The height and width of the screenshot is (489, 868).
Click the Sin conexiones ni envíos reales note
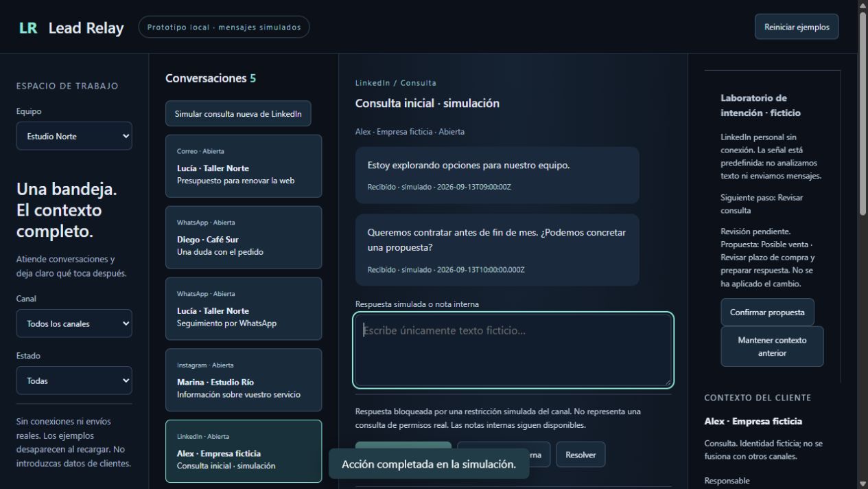tap(73, 442)
